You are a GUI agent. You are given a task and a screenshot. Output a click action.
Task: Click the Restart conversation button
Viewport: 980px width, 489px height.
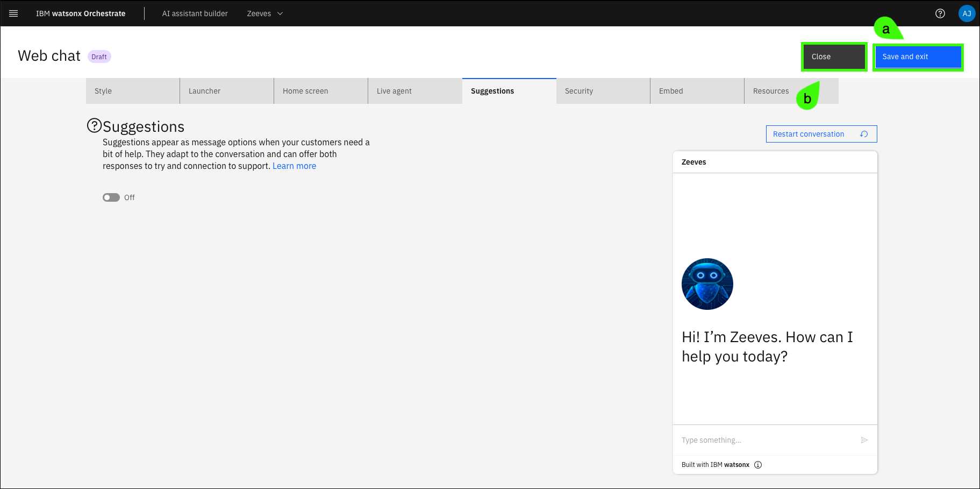point(821,134)
